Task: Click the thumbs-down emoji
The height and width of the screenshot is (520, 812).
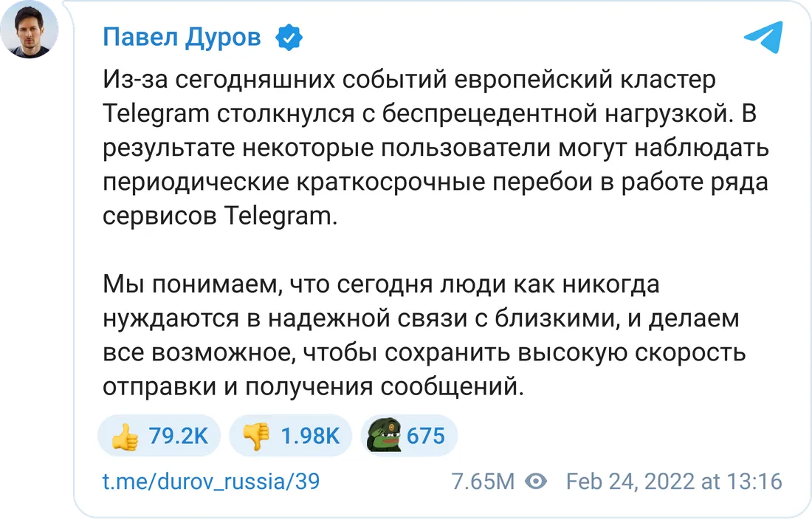Action: 256,437
